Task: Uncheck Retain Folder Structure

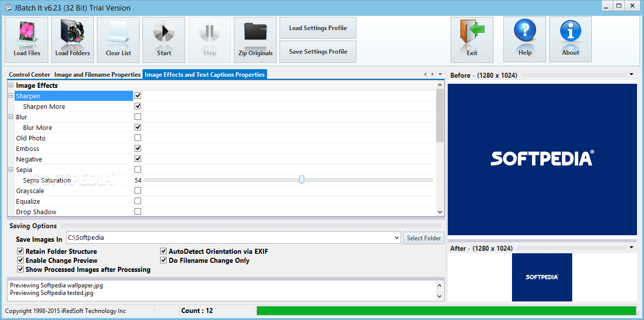Action: [x=21, y=251]
